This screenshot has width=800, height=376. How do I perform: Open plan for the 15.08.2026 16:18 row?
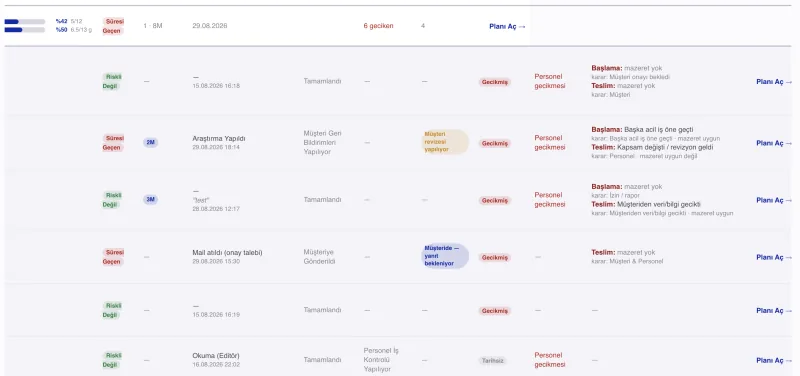(774, 82)
